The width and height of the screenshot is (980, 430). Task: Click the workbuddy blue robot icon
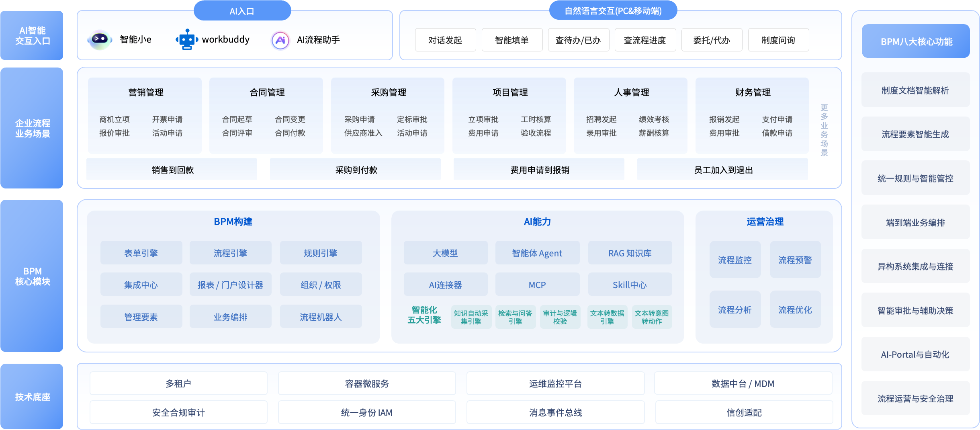187,39
